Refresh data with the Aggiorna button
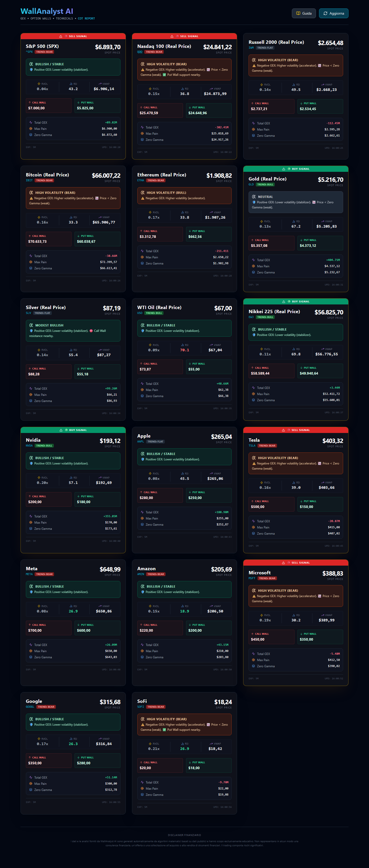The image size is (369, 868). coord(333,14)
